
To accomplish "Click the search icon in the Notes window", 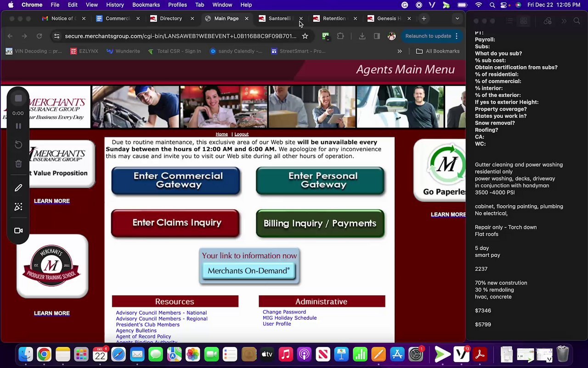I will (577, 21).
